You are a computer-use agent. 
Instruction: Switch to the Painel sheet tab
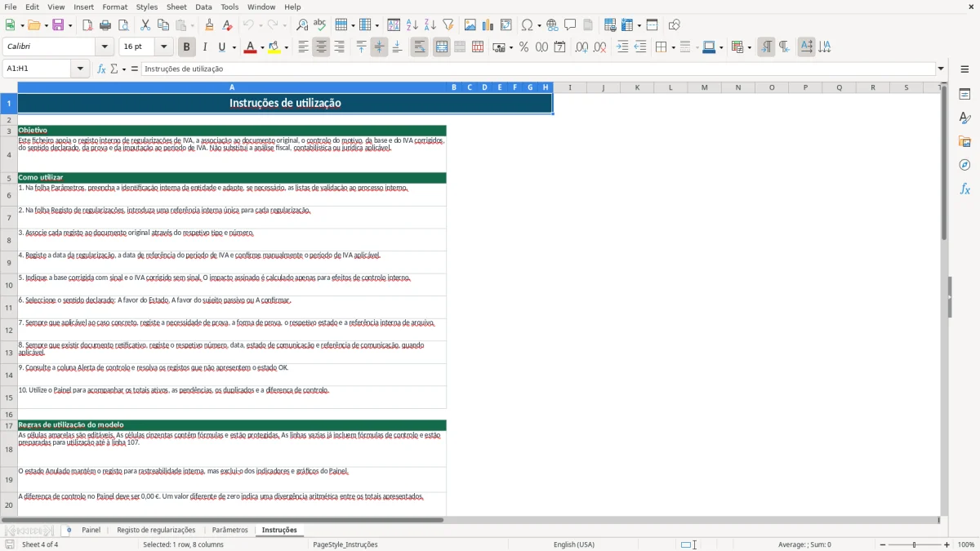point(91,530)
